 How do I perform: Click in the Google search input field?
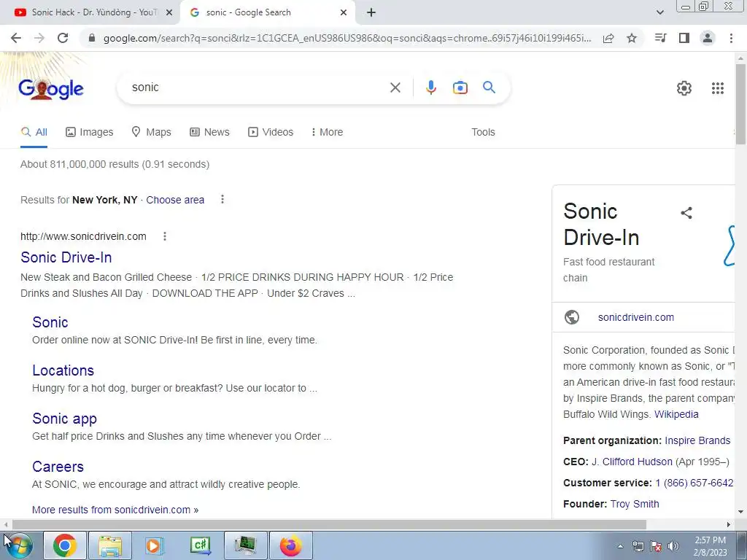[258, 87]
